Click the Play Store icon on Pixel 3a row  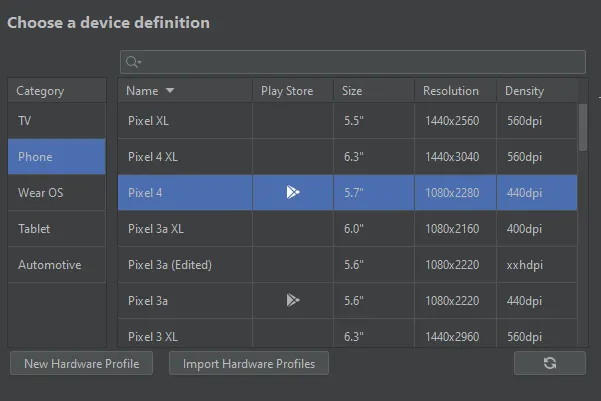pos(292,300)
